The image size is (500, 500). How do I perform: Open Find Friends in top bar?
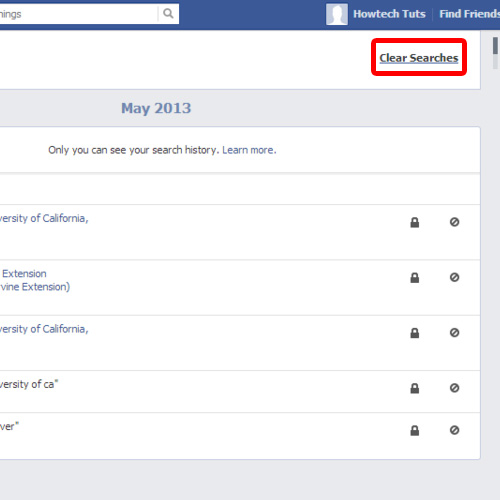pos(469,14)
